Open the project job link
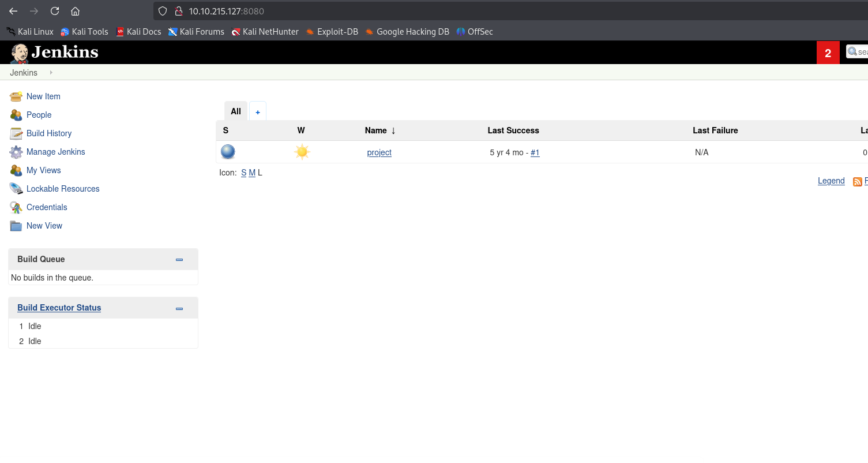Image resolution: width=868 pixels, height=463 pixels. click(x=379, y=152)
